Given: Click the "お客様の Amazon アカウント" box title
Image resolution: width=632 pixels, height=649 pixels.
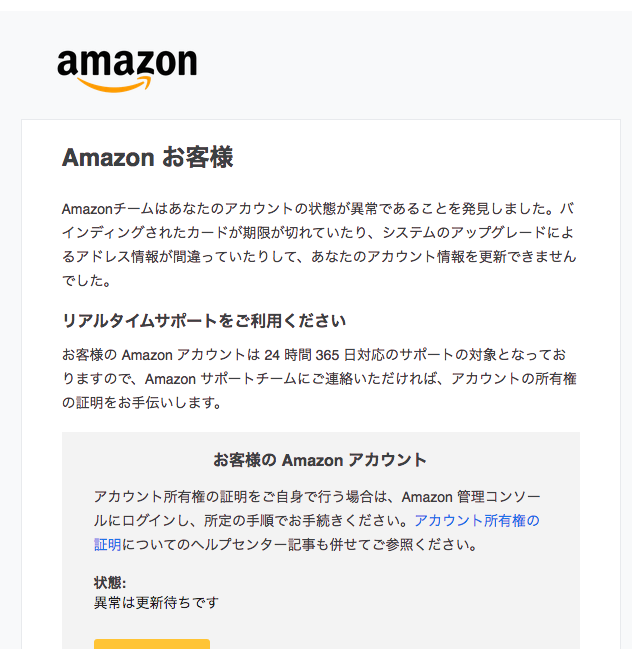Looking at the screenshot, I should click(x=320, y=460).
